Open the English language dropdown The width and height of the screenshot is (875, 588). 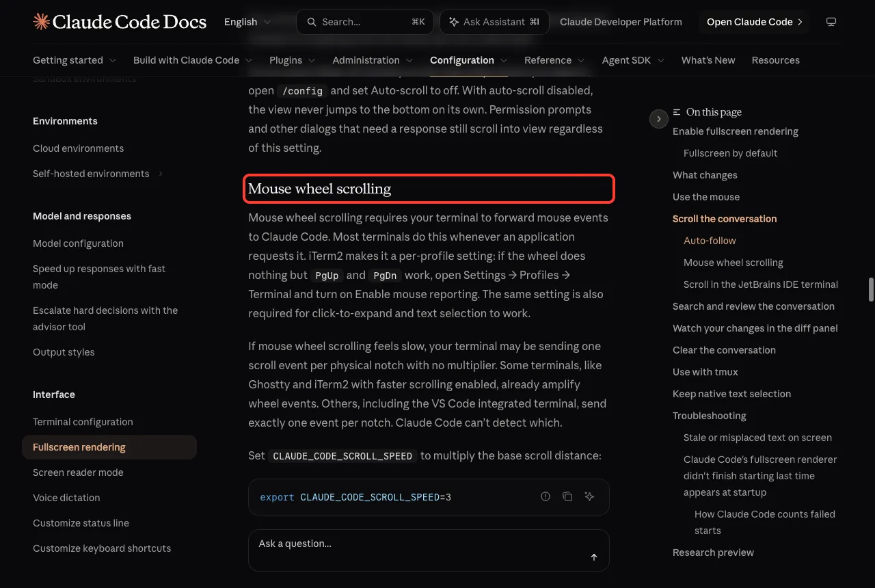pos(247,22)
